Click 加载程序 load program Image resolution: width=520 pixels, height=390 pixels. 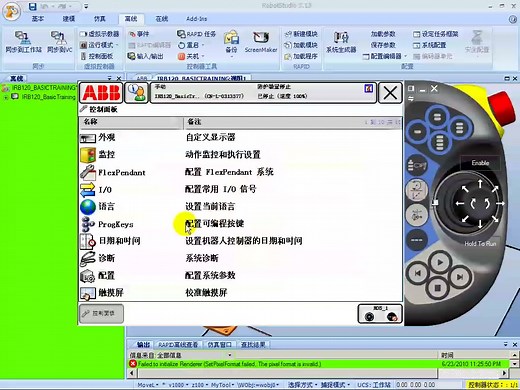[301, 56]
